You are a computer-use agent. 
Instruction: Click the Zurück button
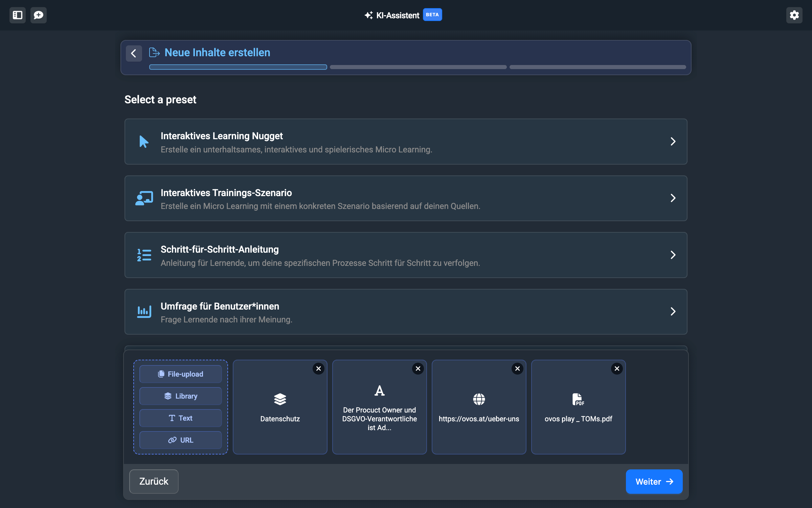pyautogui.click(x=154, y=481)
